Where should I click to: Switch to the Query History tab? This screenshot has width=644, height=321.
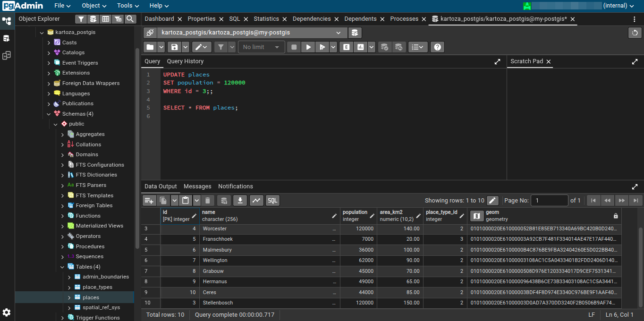tap(185, 61)
